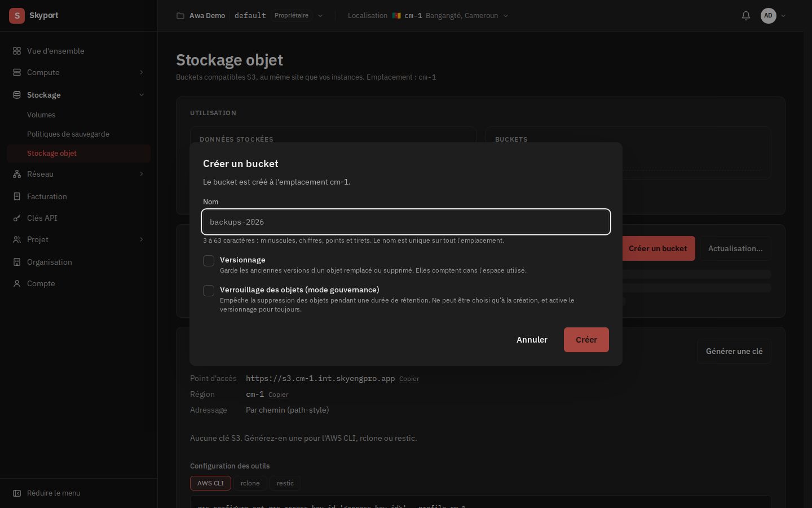This screenshot has width=812, height=508.
Task: Tick Verrouillage des objets checkbox
Action: [209, 291]
